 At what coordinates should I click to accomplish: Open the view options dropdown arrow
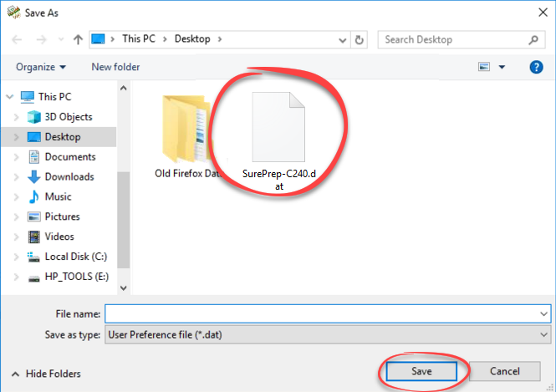pos(502,67)
